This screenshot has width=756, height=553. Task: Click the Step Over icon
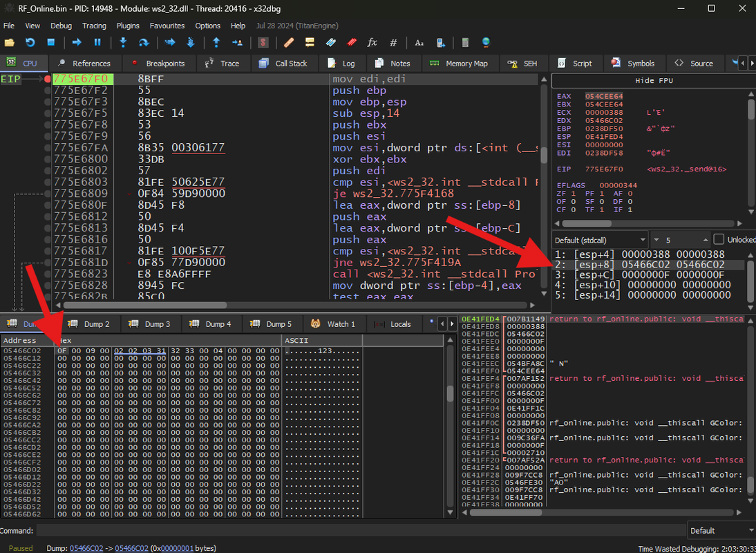click(x=144, y=42)
